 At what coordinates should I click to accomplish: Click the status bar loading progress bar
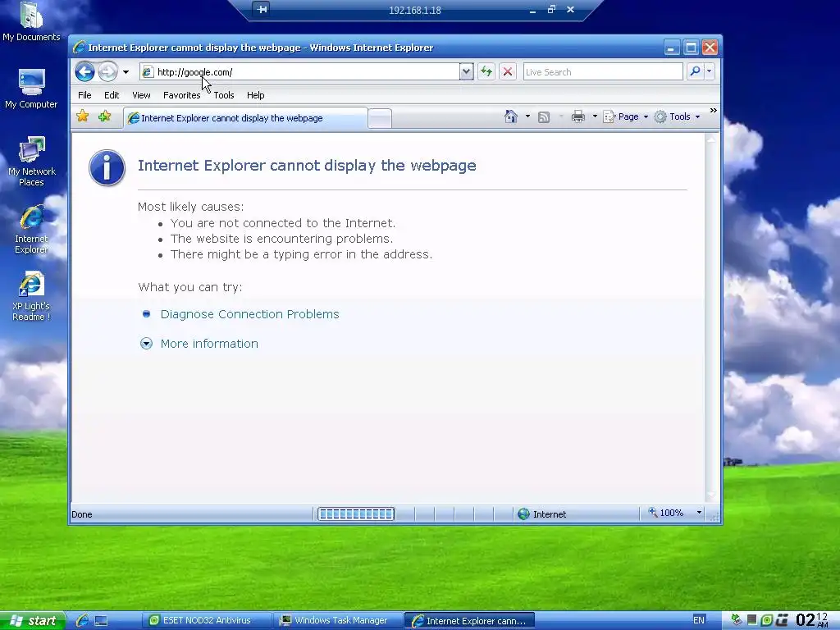click(x=356, y=514)
